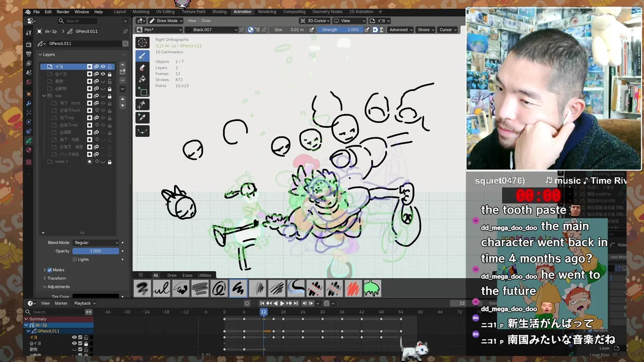Toggle strength pressure sensitivity icon
The image size is (644, 362).
(x=367, y=30)
